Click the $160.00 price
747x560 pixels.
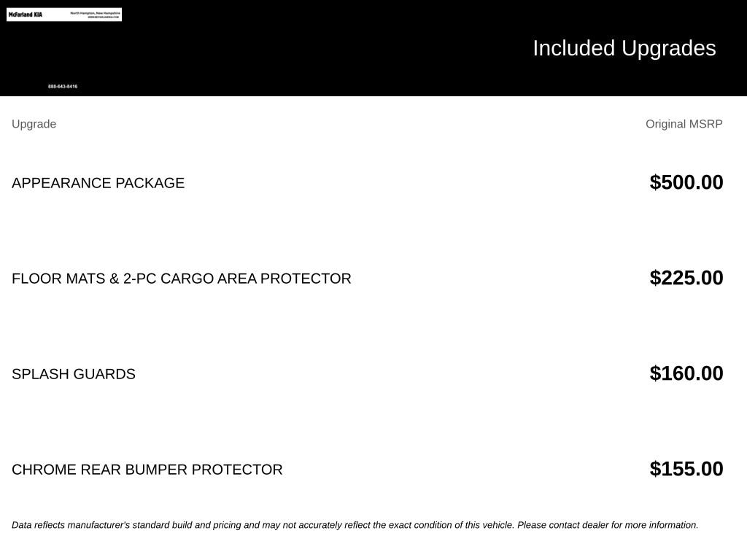[686, 373]
